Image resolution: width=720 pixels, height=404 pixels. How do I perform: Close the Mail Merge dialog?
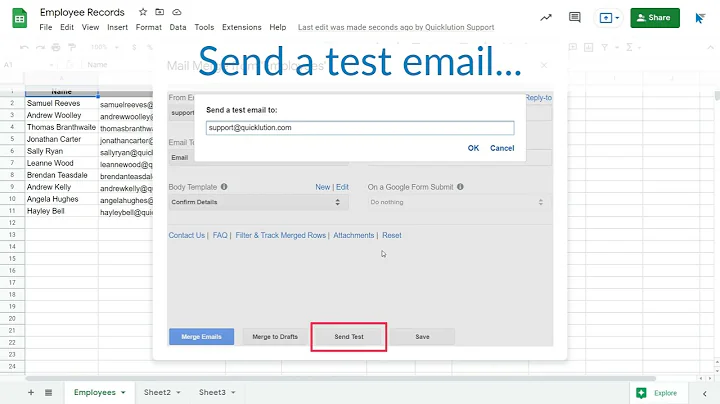coord(544,65)
